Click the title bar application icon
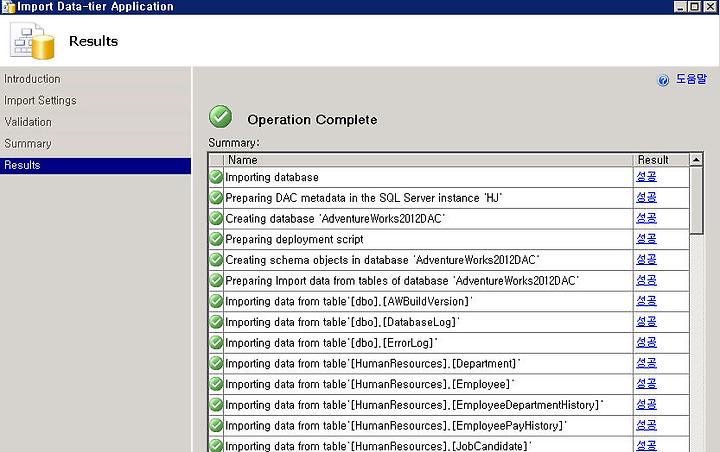The height and width of the screenshot is (452, 720). tap(8, 7)
